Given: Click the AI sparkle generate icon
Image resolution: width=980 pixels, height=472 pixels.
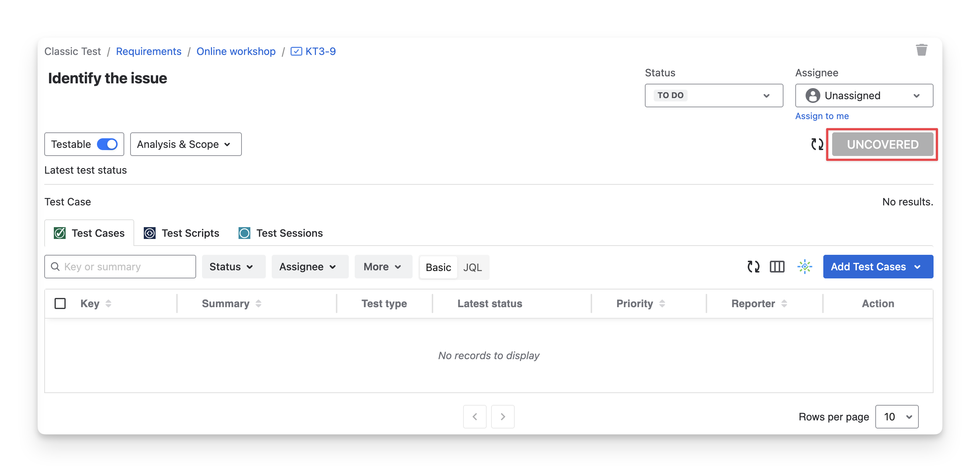Looking at the screenshot, I should pos(804,267).
